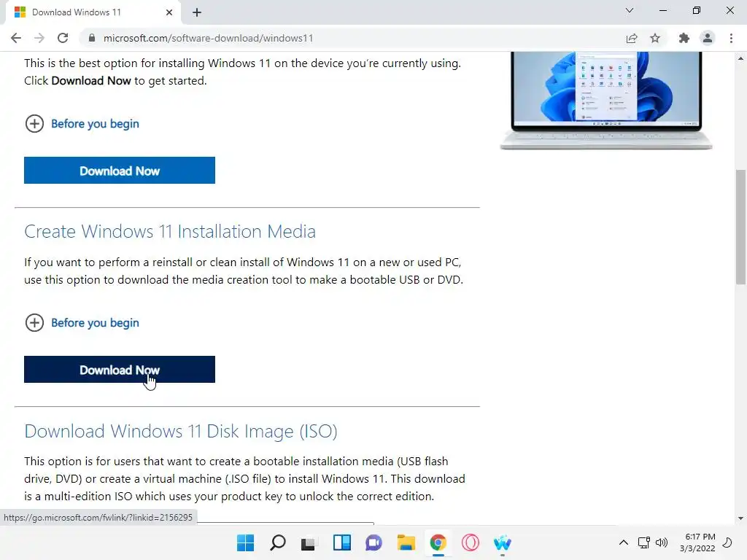This screenshot has height=560, width=747.
Task: Open the Windows Start menu
Action: click(246, 542)
